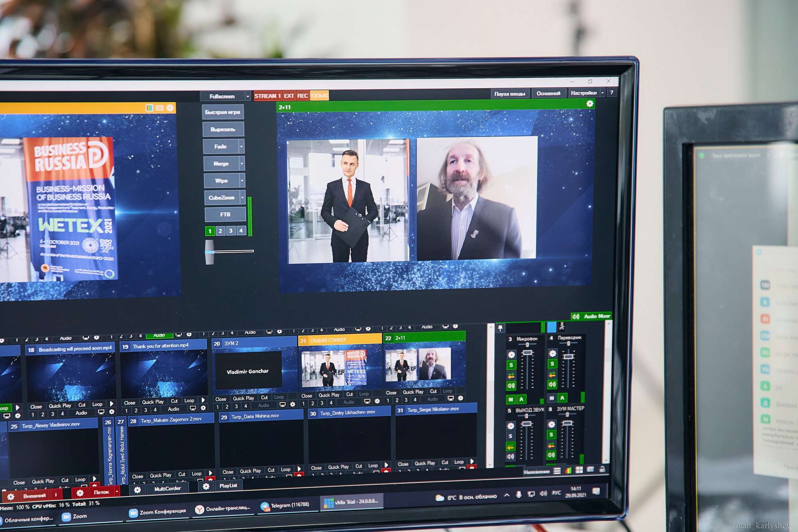Adjust the Микрофон volume fader
Viewport: 798px width, 532px height.
[x=527, y=353]
